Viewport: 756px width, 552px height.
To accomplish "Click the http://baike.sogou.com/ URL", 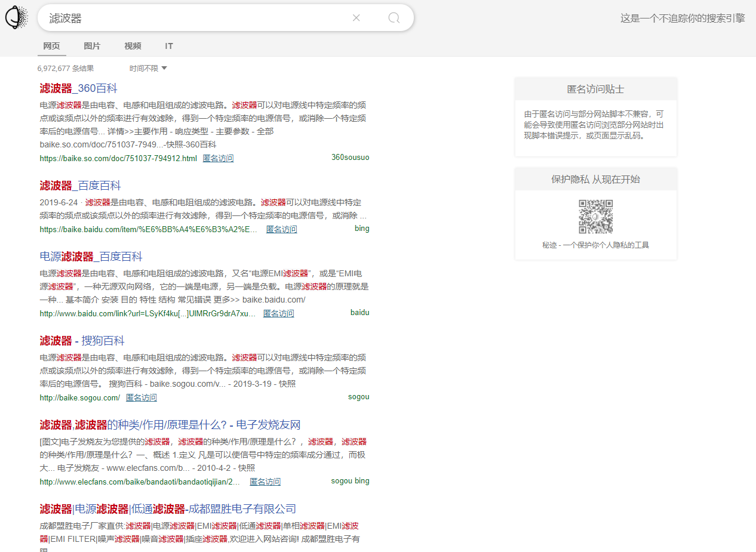I will coord(79,398).
